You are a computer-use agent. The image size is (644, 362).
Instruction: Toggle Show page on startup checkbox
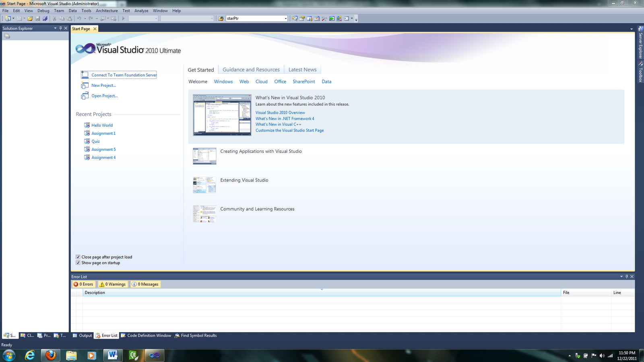[x=78, y=263]
